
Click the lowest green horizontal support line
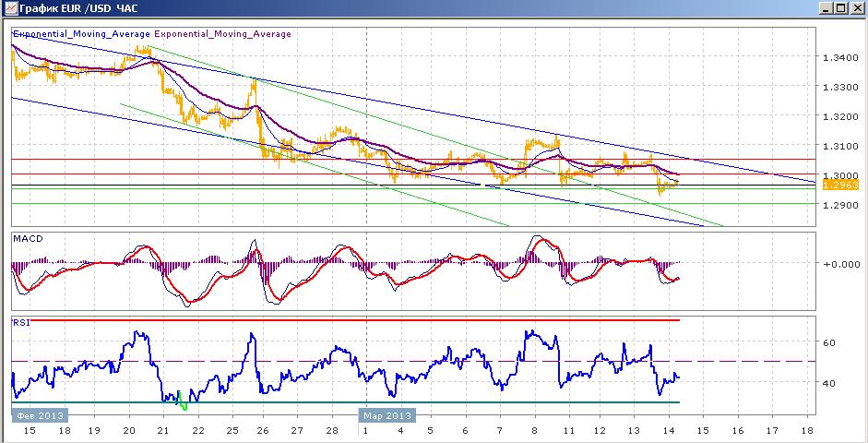click(x=414, y=203)
